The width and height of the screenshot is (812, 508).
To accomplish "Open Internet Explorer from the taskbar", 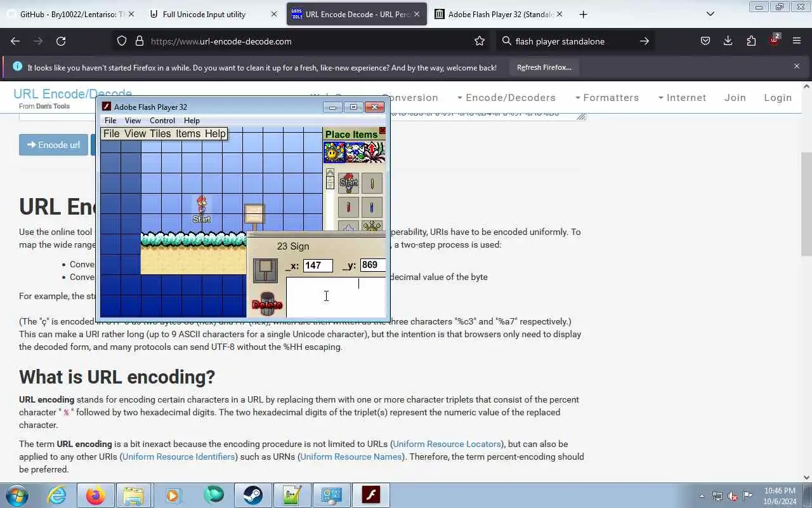I will point(56,495).
